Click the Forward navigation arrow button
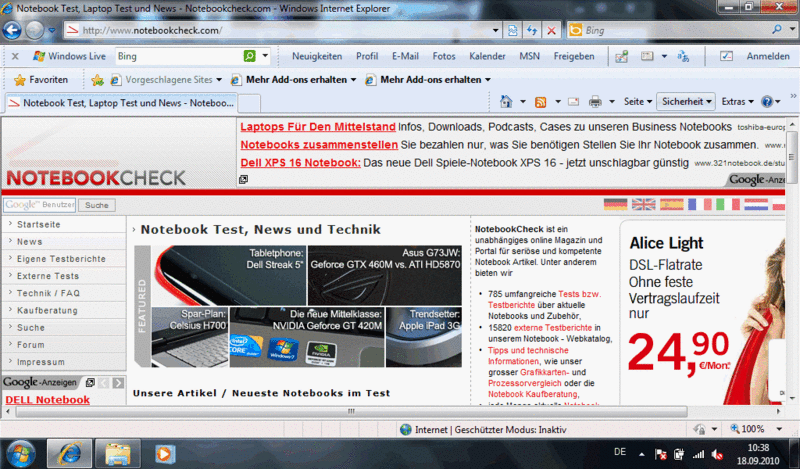800x469 pixels. (x=35, y=31)
